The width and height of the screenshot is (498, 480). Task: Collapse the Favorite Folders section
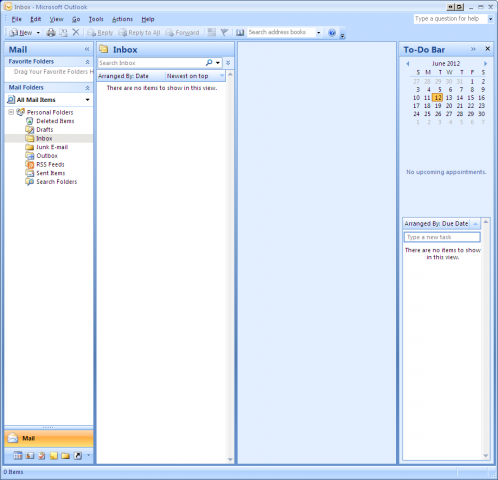pyautogui.click(x=87, y=62)
